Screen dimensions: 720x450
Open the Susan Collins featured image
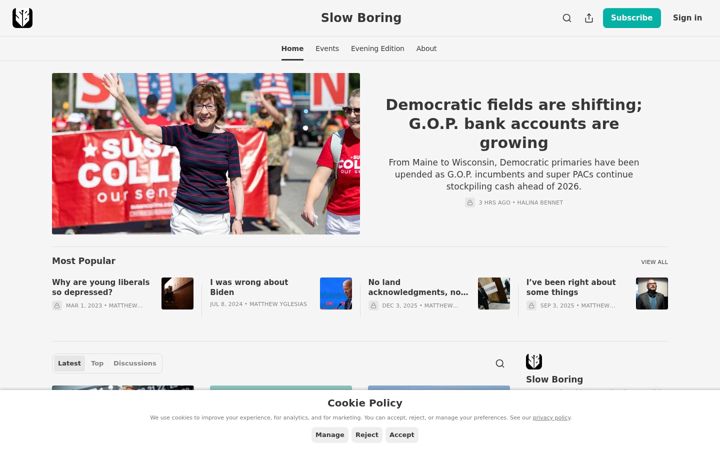tap(206, 153)
